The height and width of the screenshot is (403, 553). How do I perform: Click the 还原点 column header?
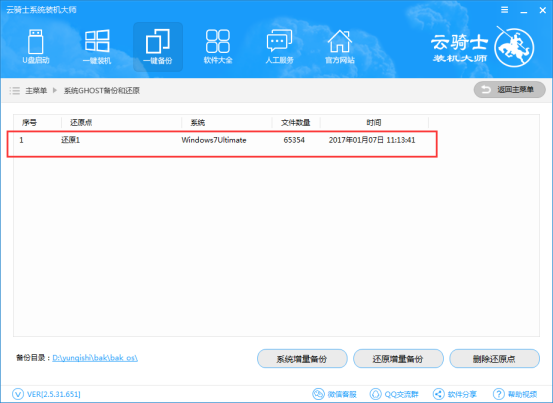tap(81, 122)
